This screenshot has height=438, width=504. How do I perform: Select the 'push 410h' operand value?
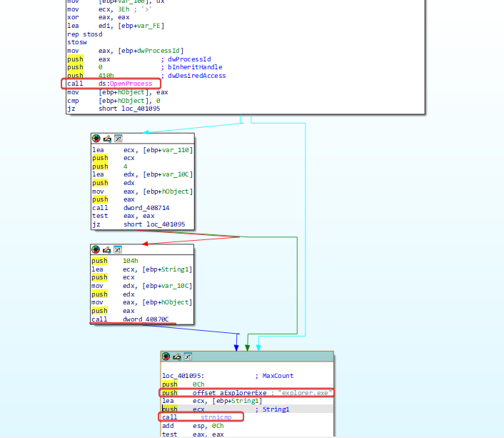pos(106,76)
